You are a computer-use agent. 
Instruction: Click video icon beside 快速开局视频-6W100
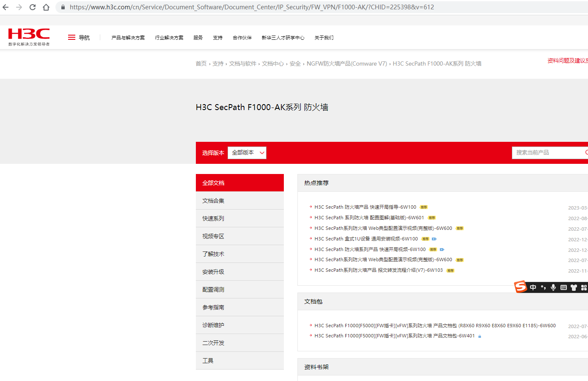tap(442, 249)
